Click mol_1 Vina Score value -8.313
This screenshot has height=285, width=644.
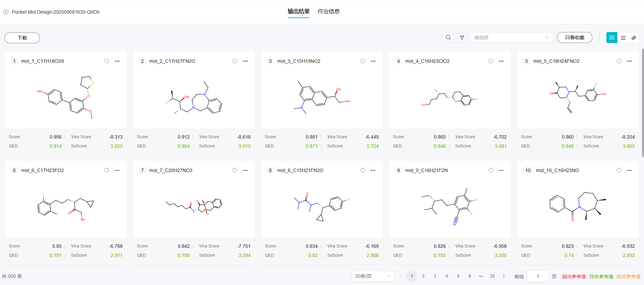pos(116,137)
